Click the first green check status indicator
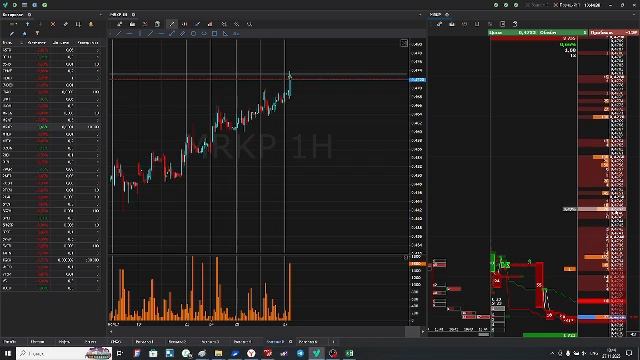The image size is (640, 360). [x=496, y=5]
